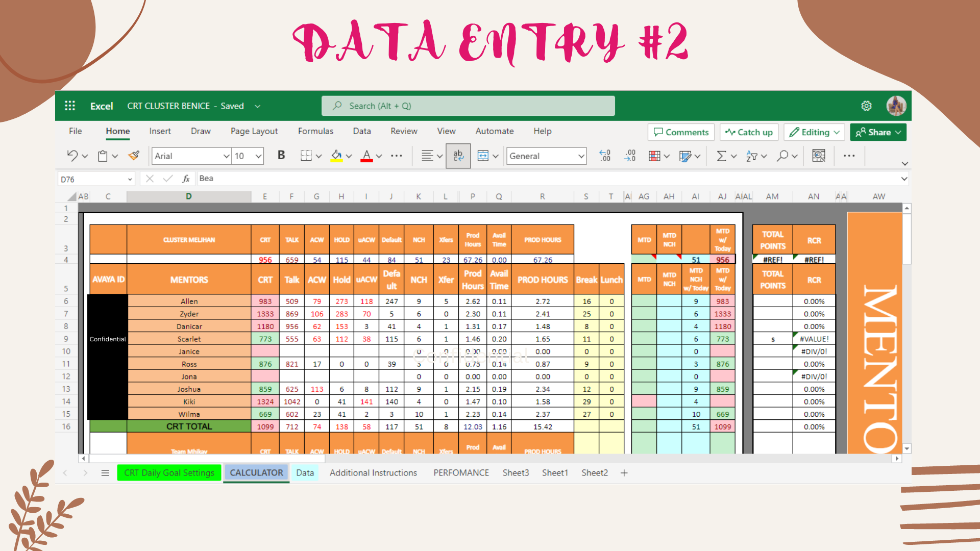This screenshot has height=551, width=980.
Task: Open the app launcher grid icon
Action: click(x=70, y=106)
